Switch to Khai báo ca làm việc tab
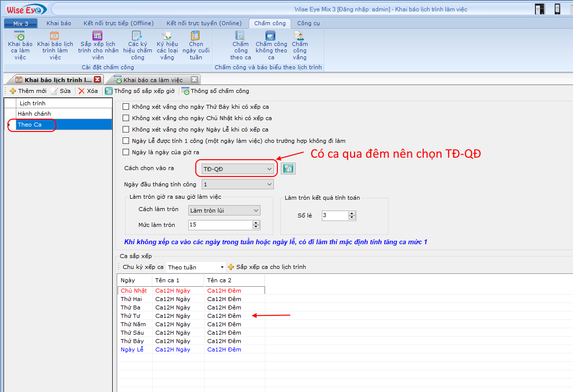This screenshot has width=573, height=392. [153, 80]
